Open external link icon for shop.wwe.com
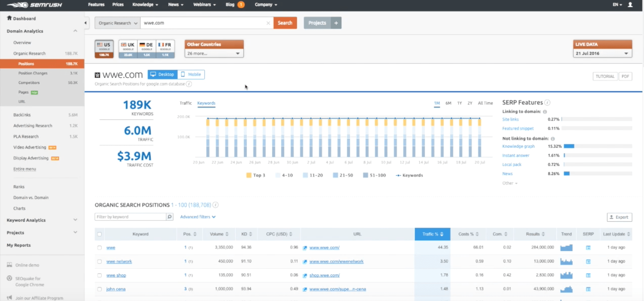This screenshot has width=644, height=301. click(x=305, y=275)
